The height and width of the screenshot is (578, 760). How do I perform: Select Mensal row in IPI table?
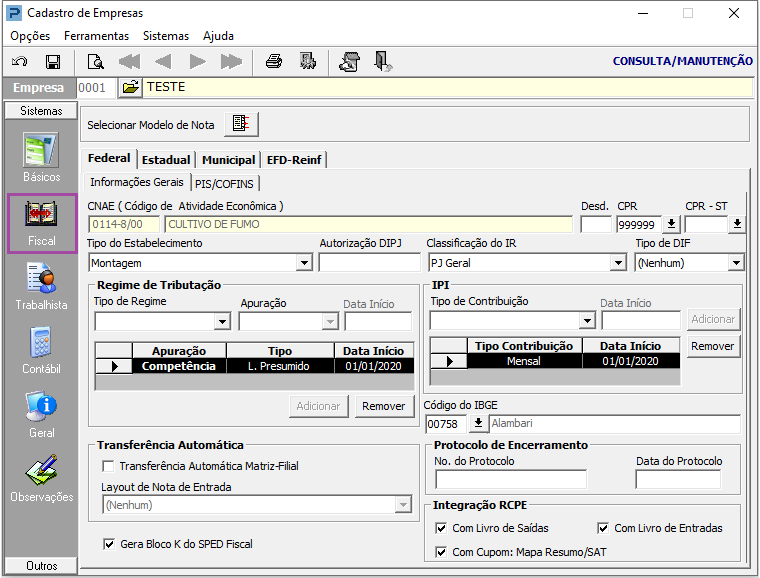pos(555,361)
